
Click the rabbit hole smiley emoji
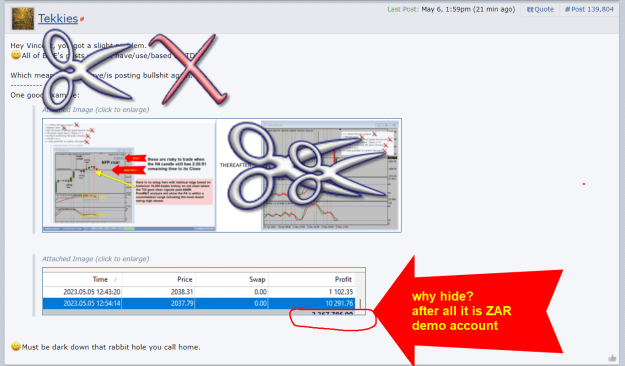click(x=16, y=346)
